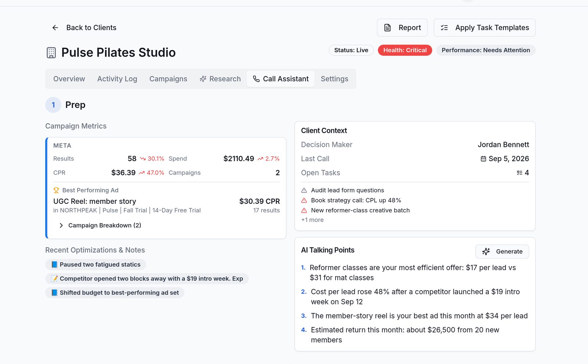Click the task list icon beside Open Tasks count
The height and width of the screenshot is (364, 588).
tap(519, 173)
